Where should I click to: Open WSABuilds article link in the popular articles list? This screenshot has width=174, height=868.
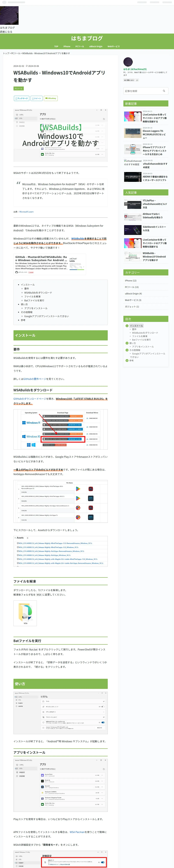[x=154, y=256]
